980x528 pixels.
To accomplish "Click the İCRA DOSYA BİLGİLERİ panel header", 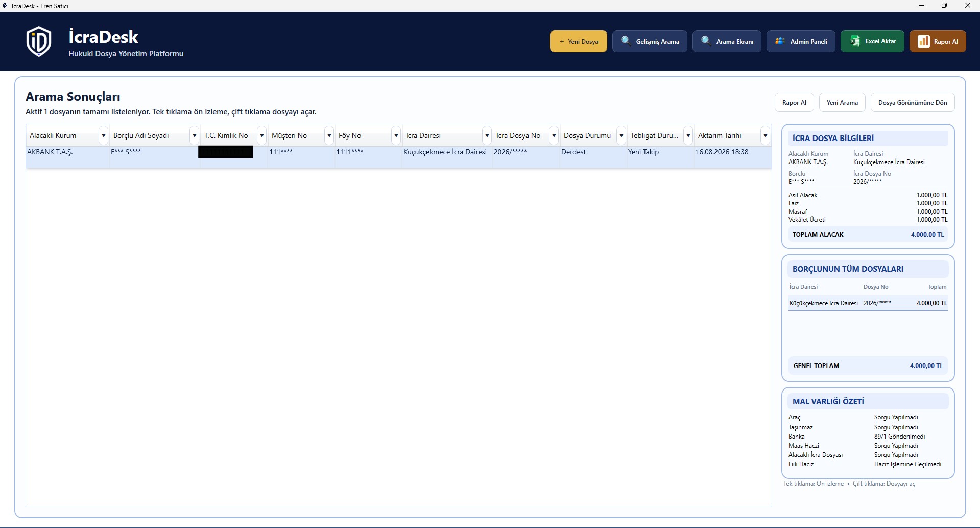I will pos(868,138).
